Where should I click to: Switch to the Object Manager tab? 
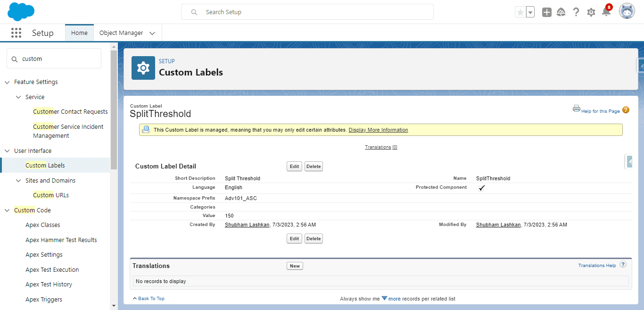click(x=121, y=33)
